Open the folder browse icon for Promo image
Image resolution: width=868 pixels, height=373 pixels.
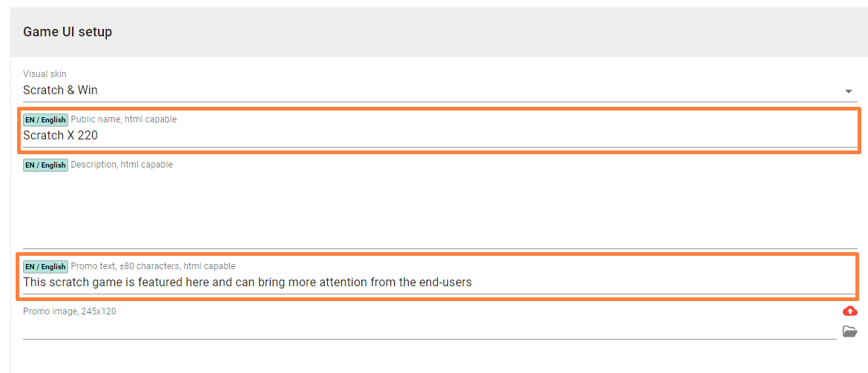click(850, 331)
